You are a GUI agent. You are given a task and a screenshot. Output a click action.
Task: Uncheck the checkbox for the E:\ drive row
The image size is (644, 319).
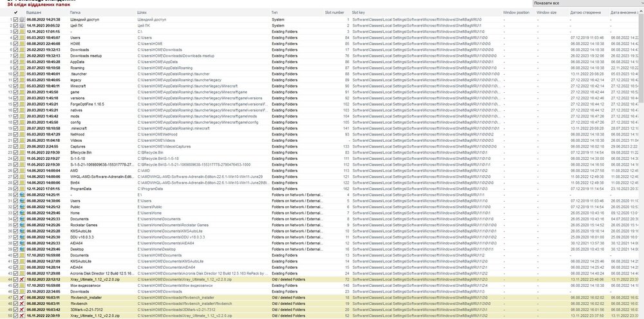[x=15, y=195]
